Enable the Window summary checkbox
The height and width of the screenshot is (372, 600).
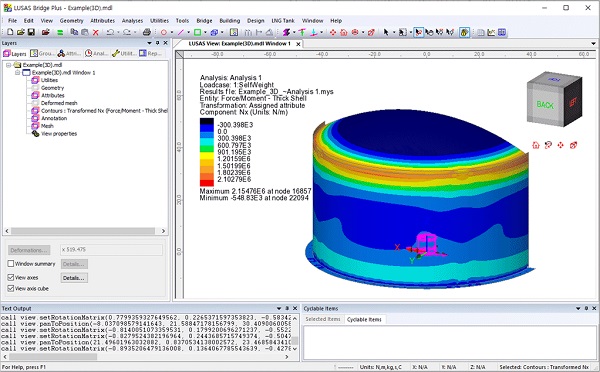pyautogui.click(x=11, y=264)
